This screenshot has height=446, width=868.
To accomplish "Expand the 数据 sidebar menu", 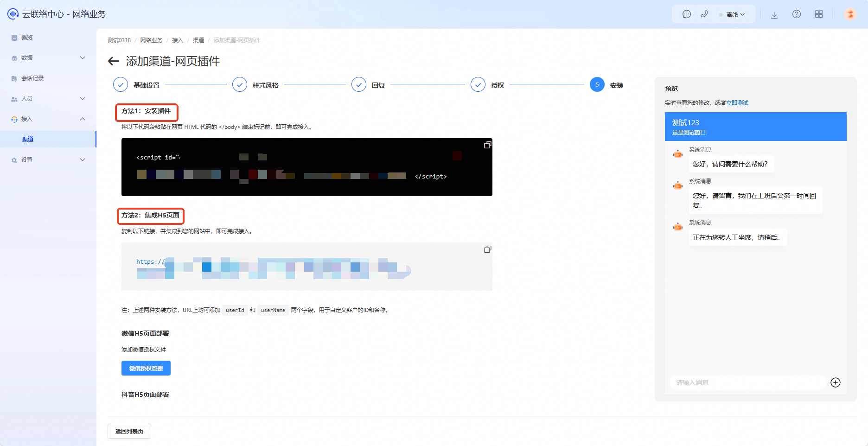I will tap(48, 58).
